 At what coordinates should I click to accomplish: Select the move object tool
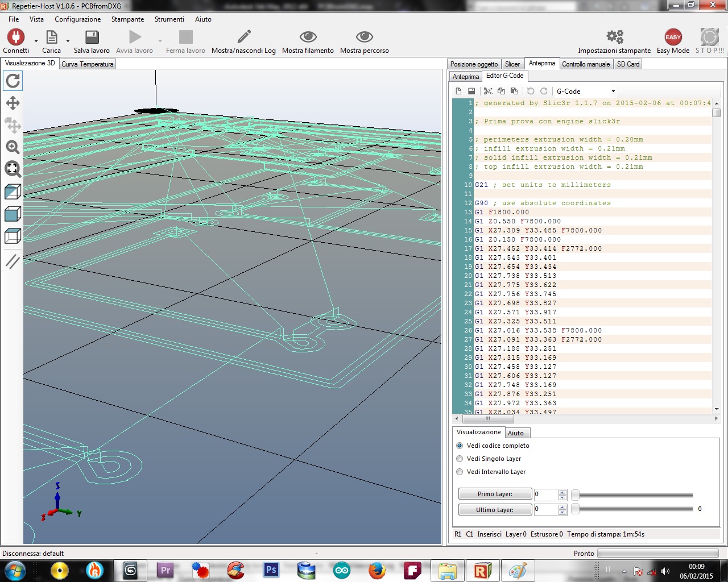point(13,125)
